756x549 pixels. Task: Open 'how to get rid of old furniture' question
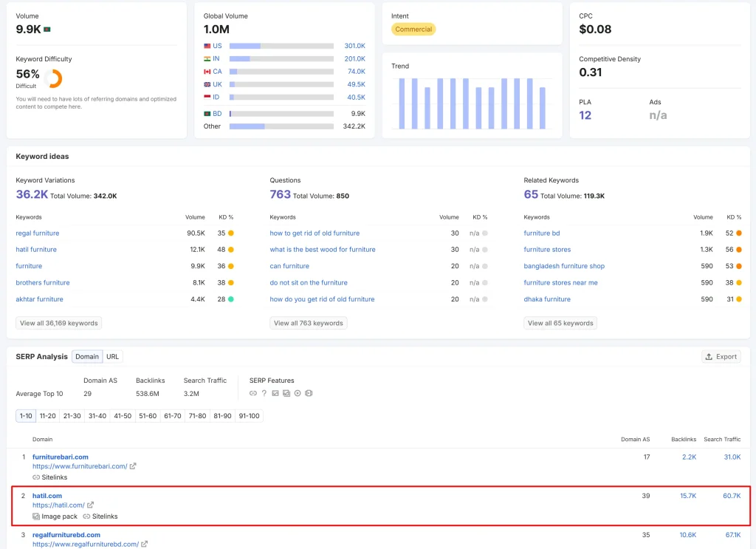315,233
